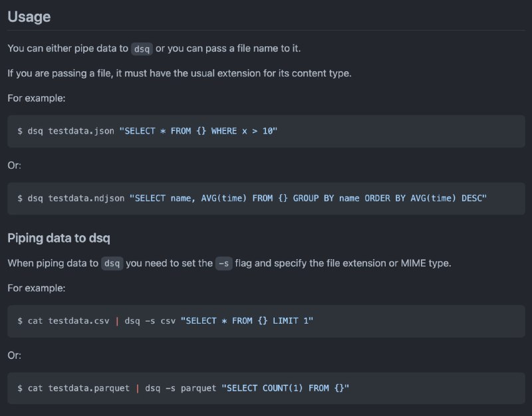
Task: Click the testdata.csv pipe code block
Action: 266,321
